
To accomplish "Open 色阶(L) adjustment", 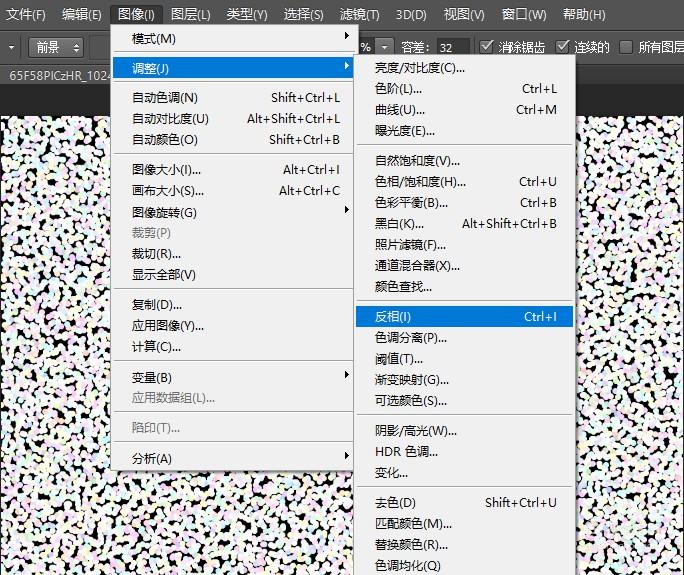I will click(464, 89).
